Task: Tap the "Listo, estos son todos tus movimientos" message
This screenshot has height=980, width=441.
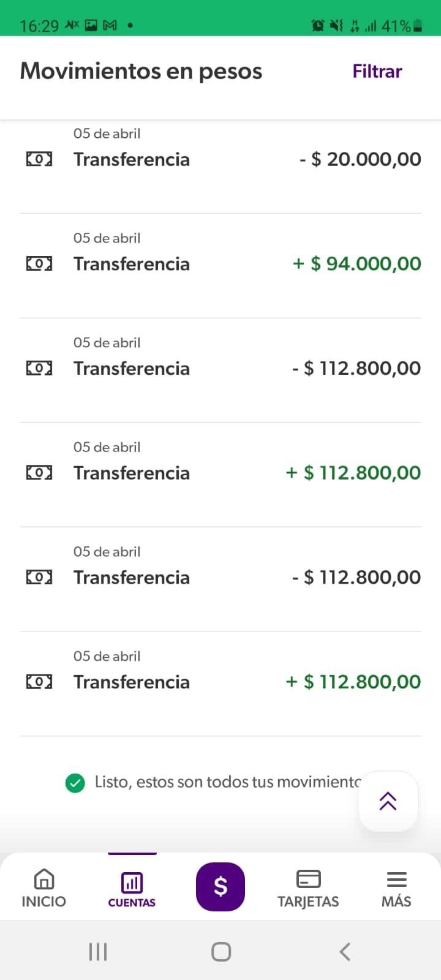Action: coord(227,782)
